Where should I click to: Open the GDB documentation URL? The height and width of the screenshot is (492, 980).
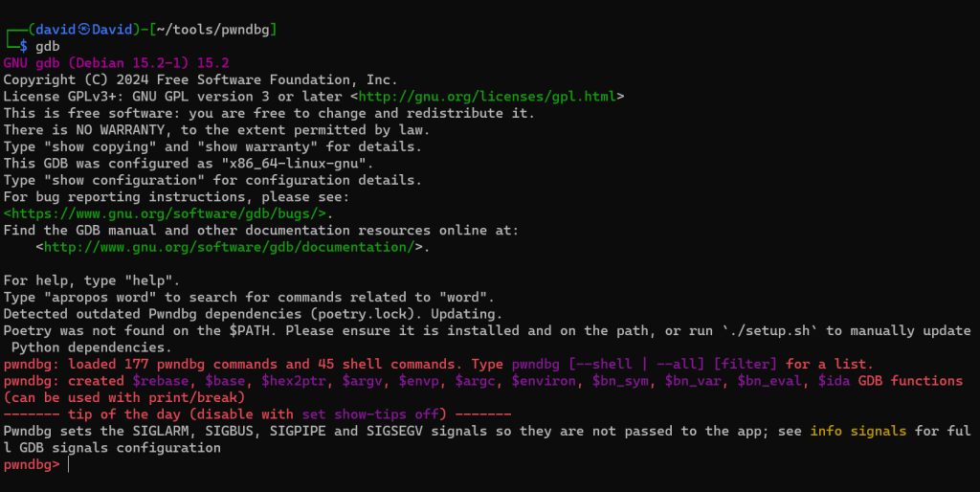230,247
